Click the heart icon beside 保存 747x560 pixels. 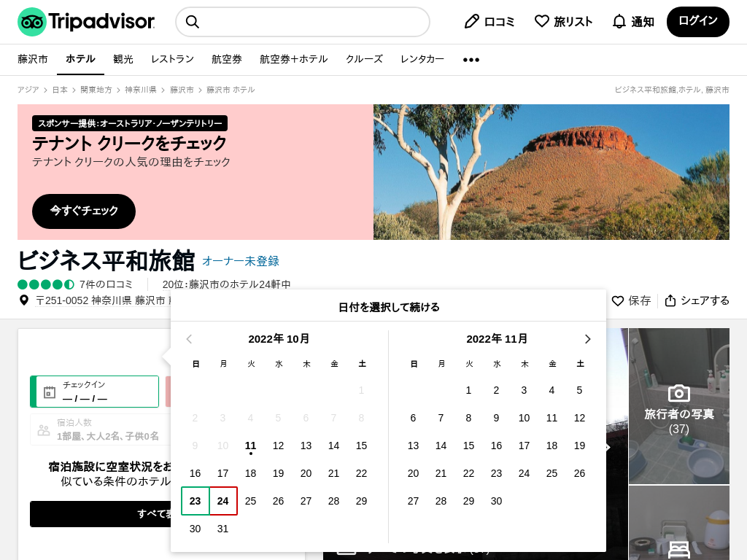click(618, 301)
